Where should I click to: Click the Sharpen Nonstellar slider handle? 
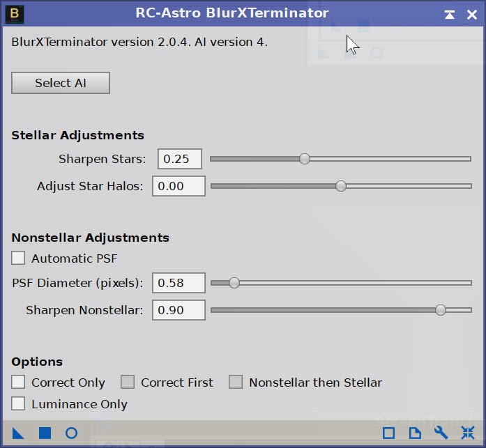click(x=441, y=310)
